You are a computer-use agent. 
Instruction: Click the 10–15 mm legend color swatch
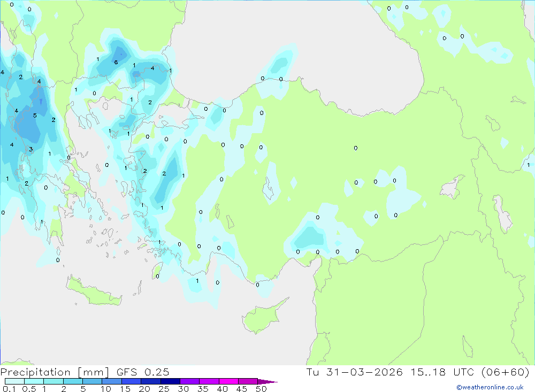pyautogui.click(x=112, y=381)
